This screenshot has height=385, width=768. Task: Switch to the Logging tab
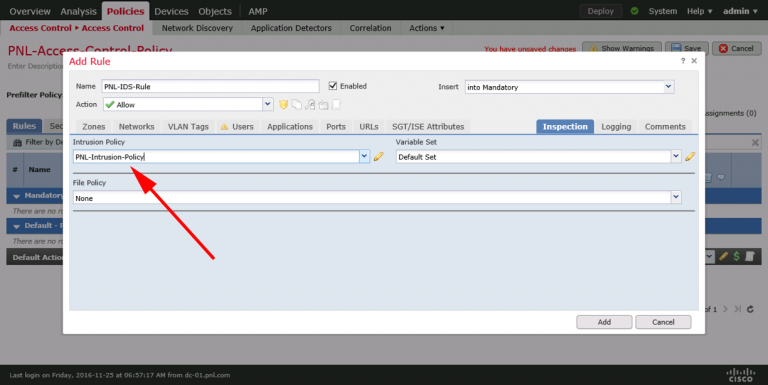coord(616,126)
